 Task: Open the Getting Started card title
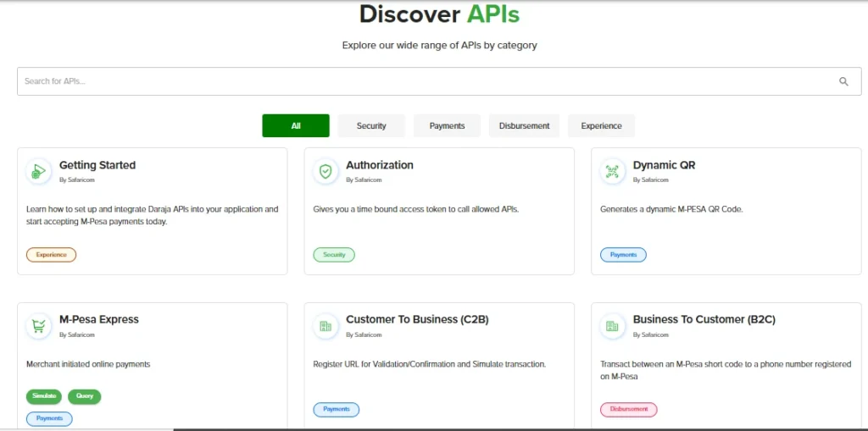[97, 165]
